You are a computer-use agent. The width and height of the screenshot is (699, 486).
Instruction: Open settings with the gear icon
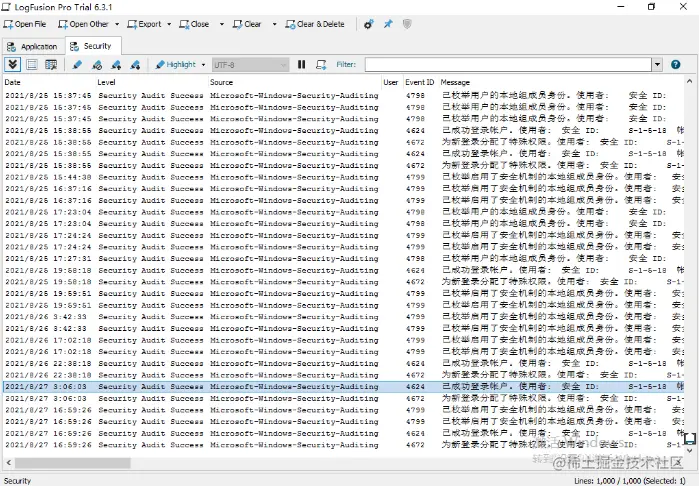pos(368,24)
